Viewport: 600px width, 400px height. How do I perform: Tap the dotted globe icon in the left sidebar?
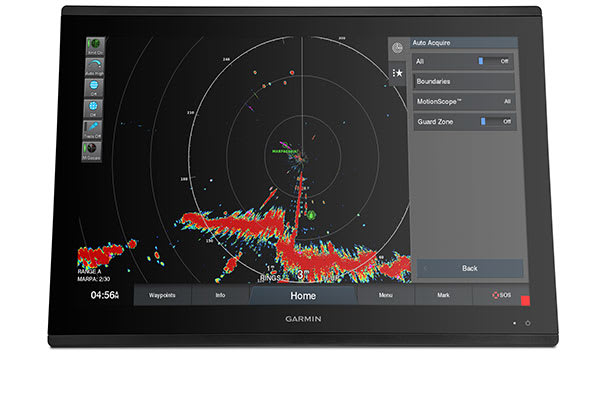pyautogui.click(x=92, y=110)
